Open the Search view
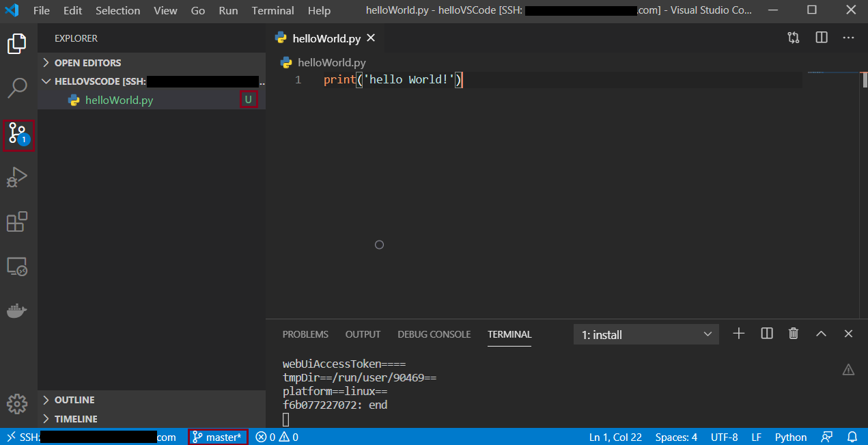 18,88
